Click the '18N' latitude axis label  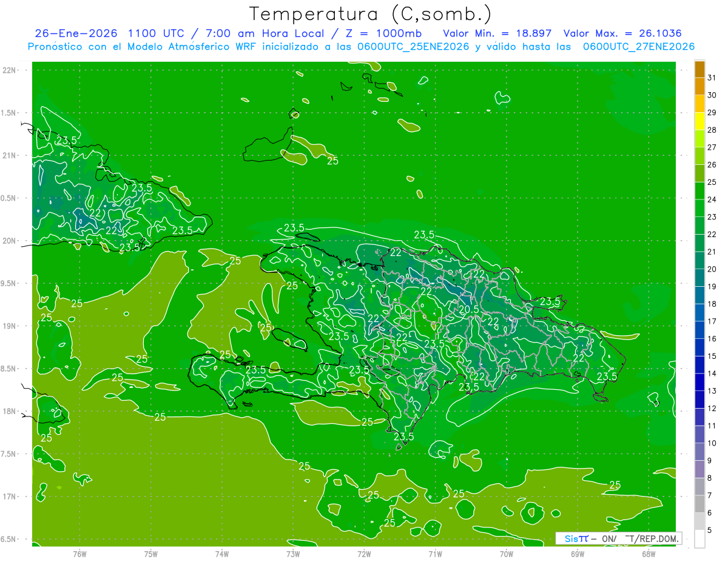coord(9,411)
